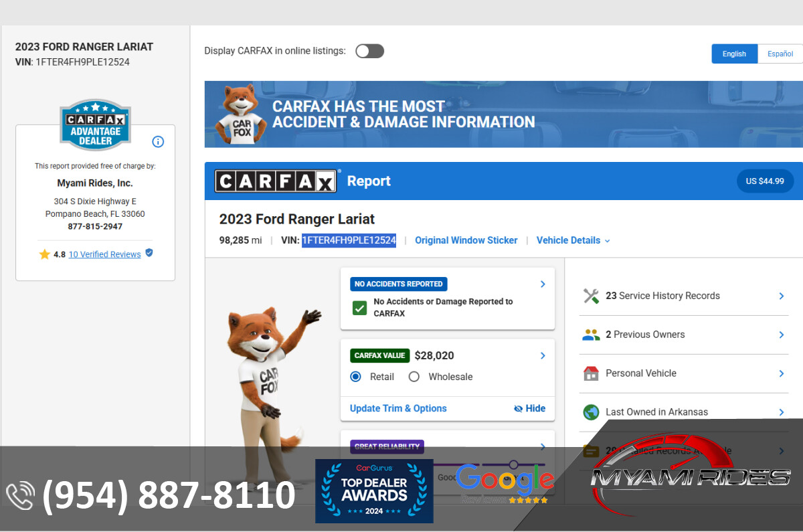Toggle Display CARFAX in online listings switch
The width and height of the screenshot is (803, 532).
[369, 51]
